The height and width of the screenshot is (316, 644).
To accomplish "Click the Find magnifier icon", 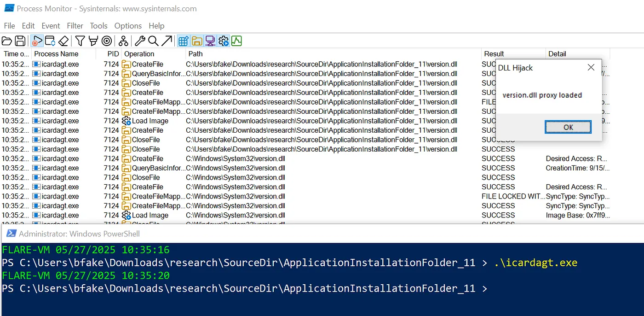I will coord(153,41).
